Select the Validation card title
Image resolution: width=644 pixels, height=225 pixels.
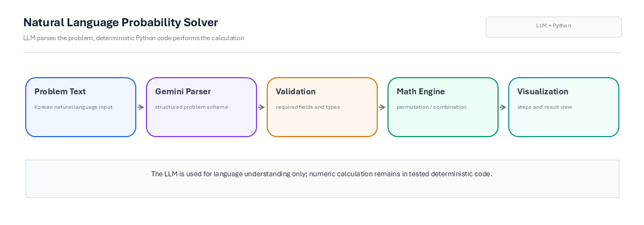click(x=296, y=92)
